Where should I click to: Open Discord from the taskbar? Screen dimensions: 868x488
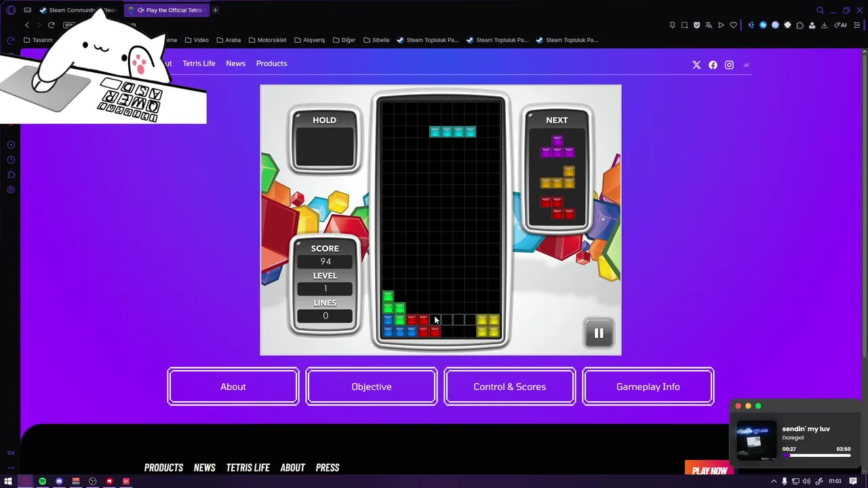tap(59, 481)
